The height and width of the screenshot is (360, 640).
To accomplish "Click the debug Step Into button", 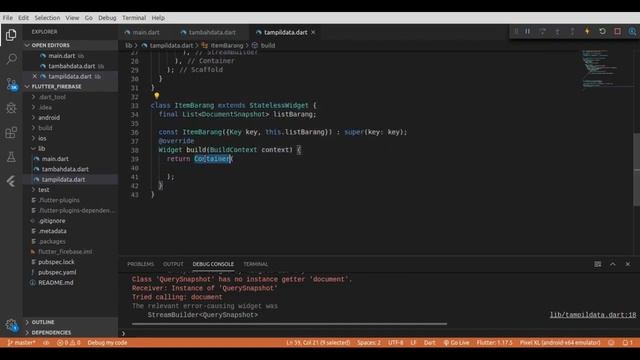I will (x=558, y=31).
